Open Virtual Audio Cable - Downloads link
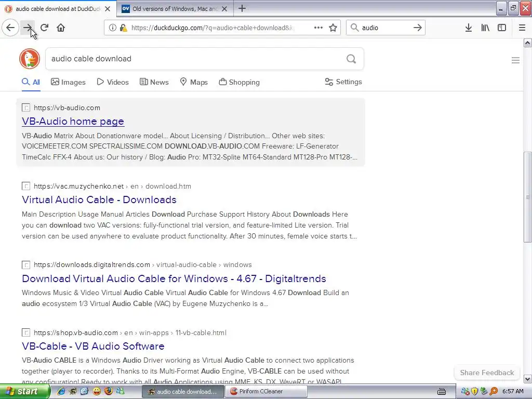 point(99,199)
